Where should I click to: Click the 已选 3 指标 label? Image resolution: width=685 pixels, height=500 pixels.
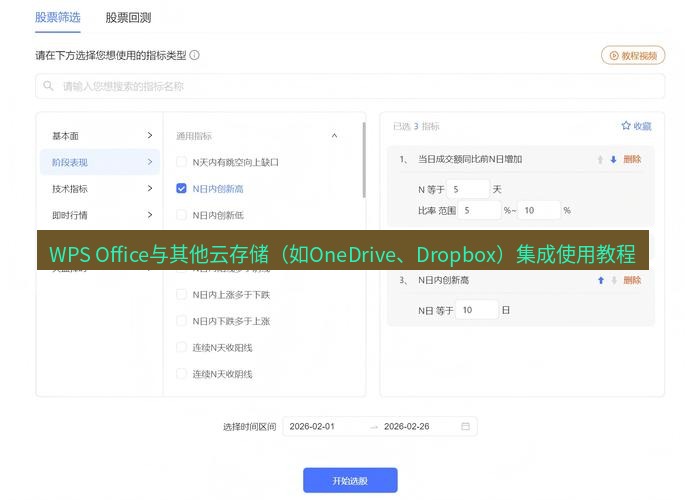(416, 126)
